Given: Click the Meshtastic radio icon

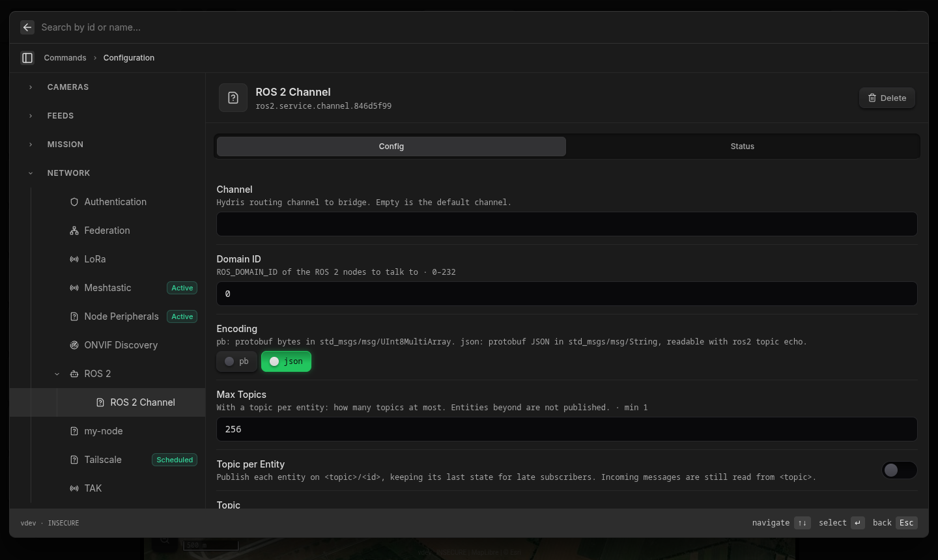Looking at the screenshot, I should tap(74, 288).
